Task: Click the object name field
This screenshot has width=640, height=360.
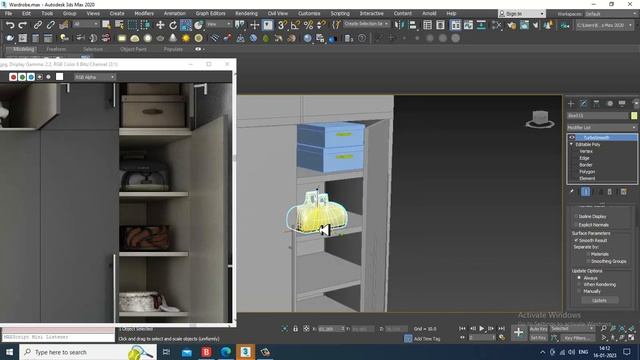Action: click(598, 116)
